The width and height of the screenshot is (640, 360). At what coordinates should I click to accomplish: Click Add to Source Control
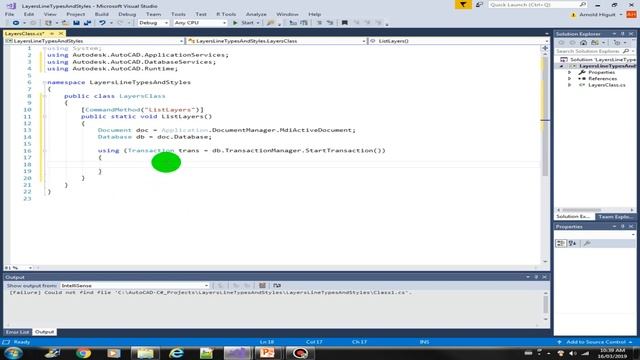596,342
